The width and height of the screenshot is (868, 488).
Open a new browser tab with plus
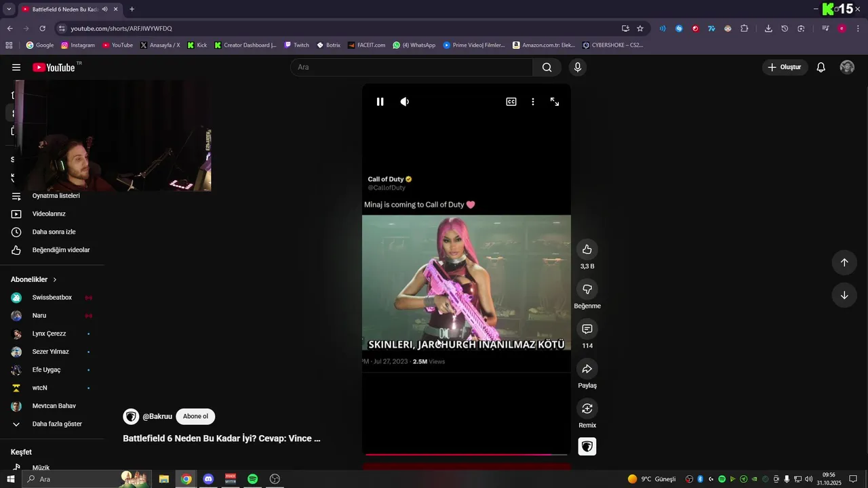pos(132,9)
